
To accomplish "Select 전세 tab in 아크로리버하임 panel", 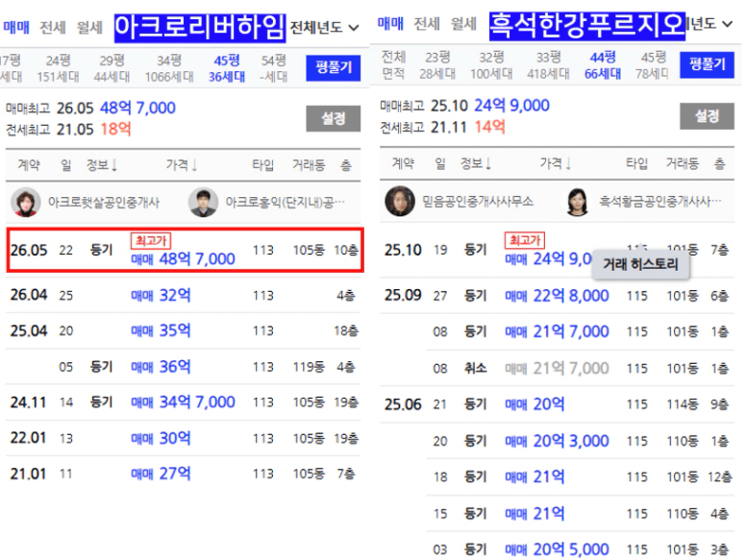I will click(x=52, y=27).
